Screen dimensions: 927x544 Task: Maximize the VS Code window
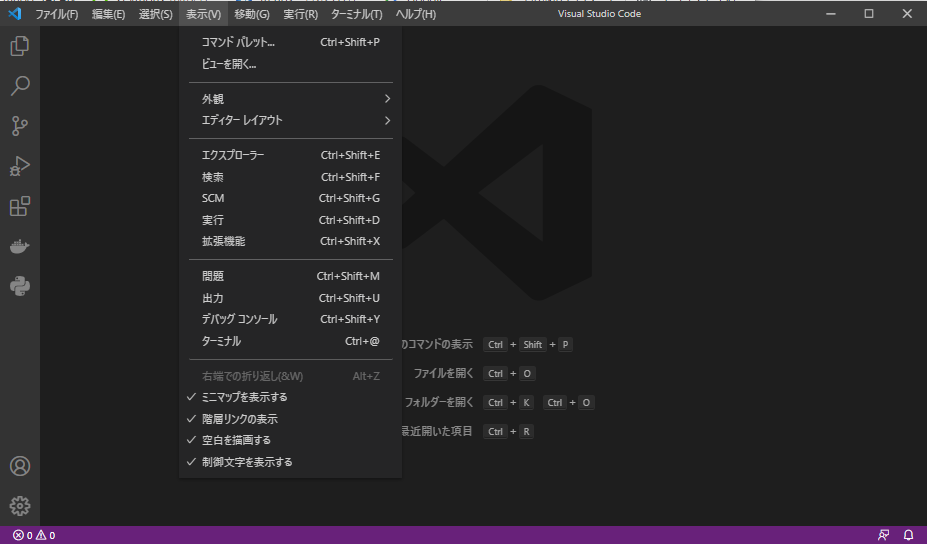pyautogui.click(x=868, y=14)
